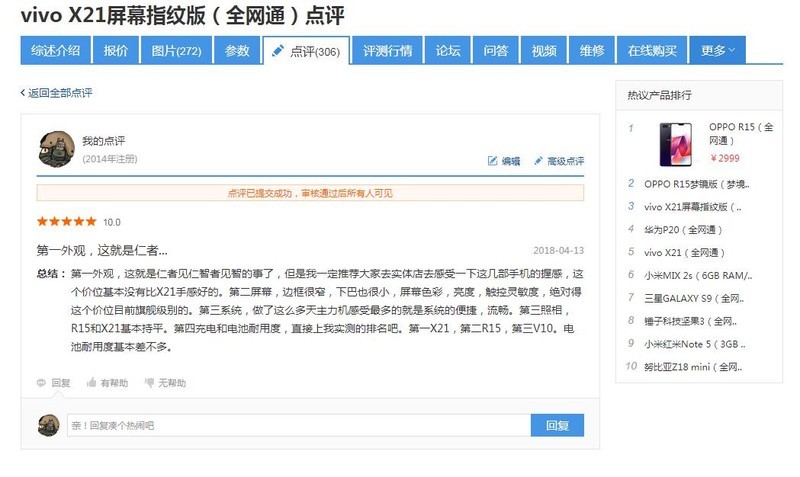Open the 论坛 tab
Screen dimensions: 800x477
point(448,51)
